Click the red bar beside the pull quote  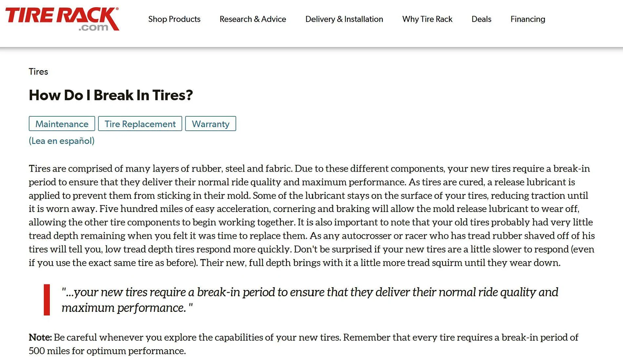tap(47, 300)
